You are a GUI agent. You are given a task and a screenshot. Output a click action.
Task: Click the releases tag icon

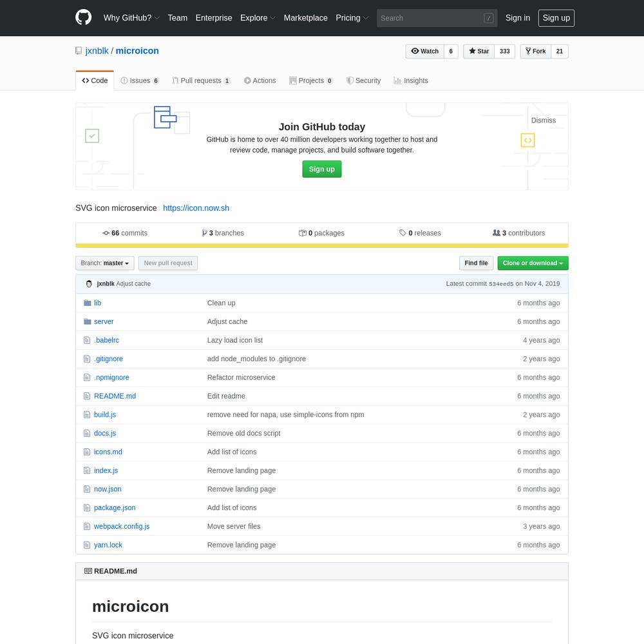402,233
